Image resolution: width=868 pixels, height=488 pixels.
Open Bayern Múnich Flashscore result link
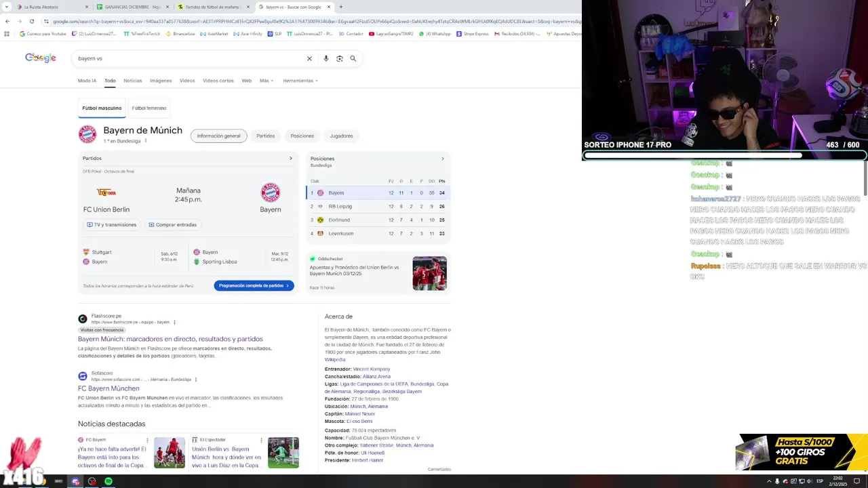(x=170, y=339)
